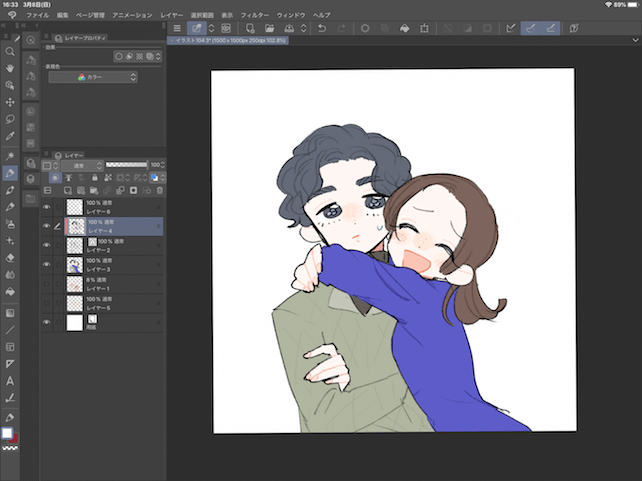642x481 pixels.
Task: Open the blending mode 通常 dropdown
Action: pos(83,165)
